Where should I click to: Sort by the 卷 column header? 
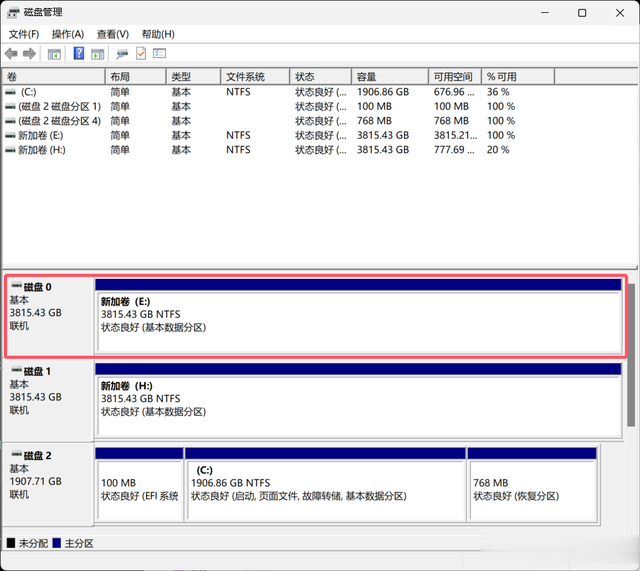[x=53, y=77]
